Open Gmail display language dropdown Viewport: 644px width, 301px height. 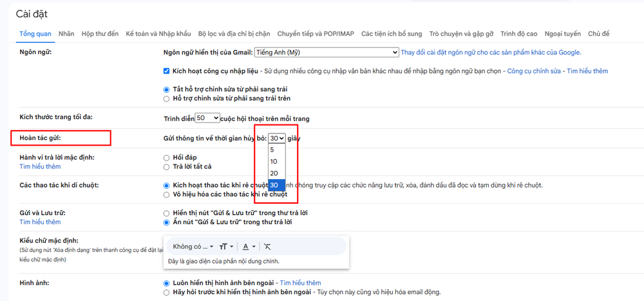pyautogui.click(x=327, y=52)
